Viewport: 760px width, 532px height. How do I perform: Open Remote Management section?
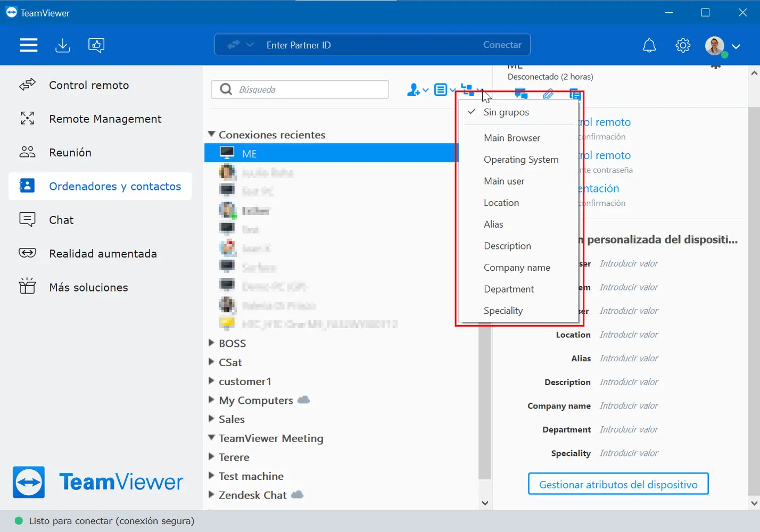100,119
